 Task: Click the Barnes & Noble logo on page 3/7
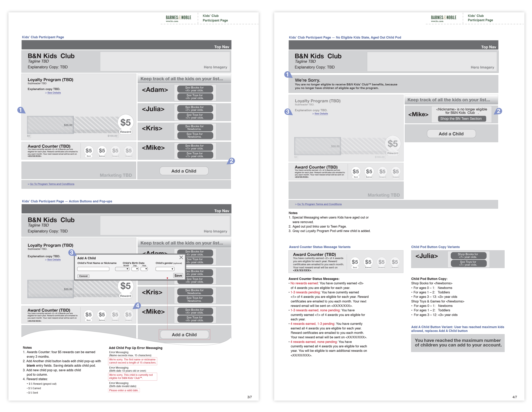(179, 18)
